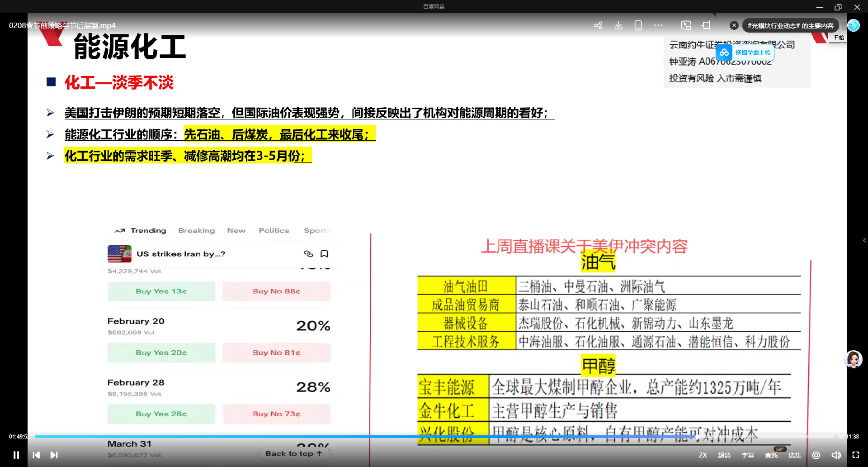
Task: Open the 查找 search feature
Action: click(x=771, y=455)
